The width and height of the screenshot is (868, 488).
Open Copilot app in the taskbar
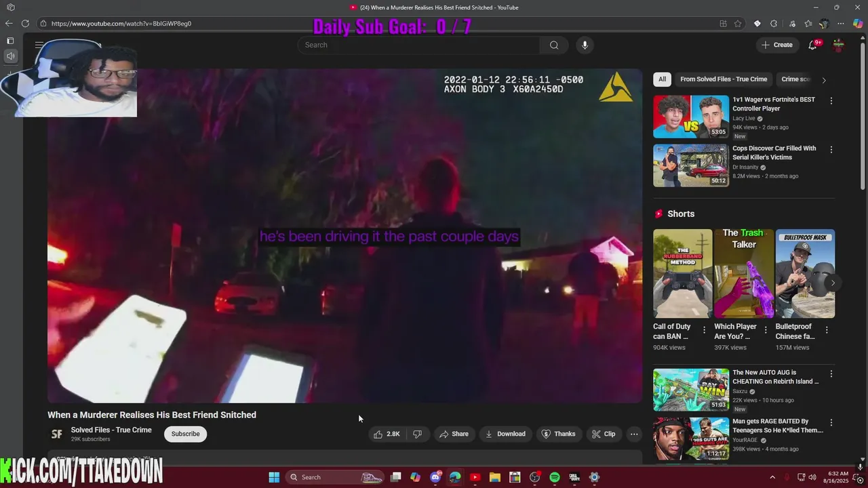click(415, 477)
